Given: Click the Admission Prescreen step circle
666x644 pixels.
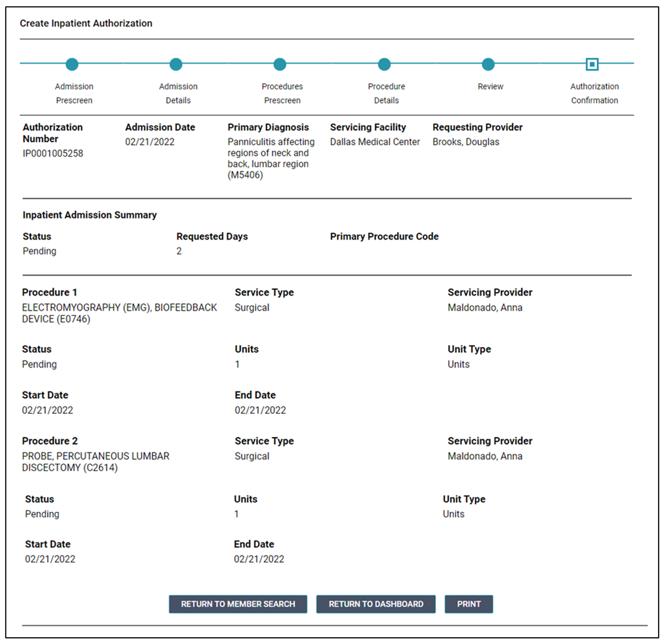Looking at the screenshot, I should [x=72, y=64].
